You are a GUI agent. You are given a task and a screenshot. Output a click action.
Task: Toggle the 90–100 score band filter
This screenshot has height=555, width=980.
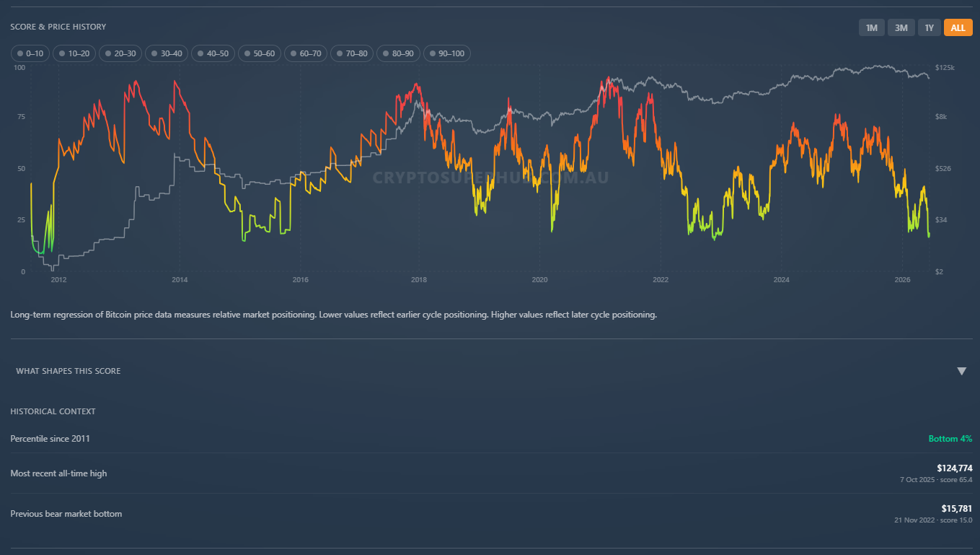[446, 53]
